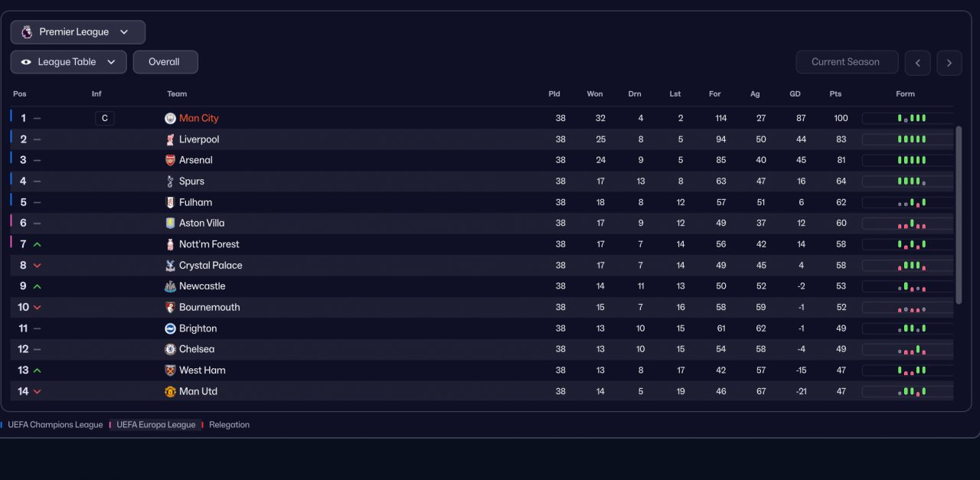The width and height of the screenshot is (980, 480).
Task: Sort table by Pts column header
Action: pyautogui.click(x=835, y=94)
